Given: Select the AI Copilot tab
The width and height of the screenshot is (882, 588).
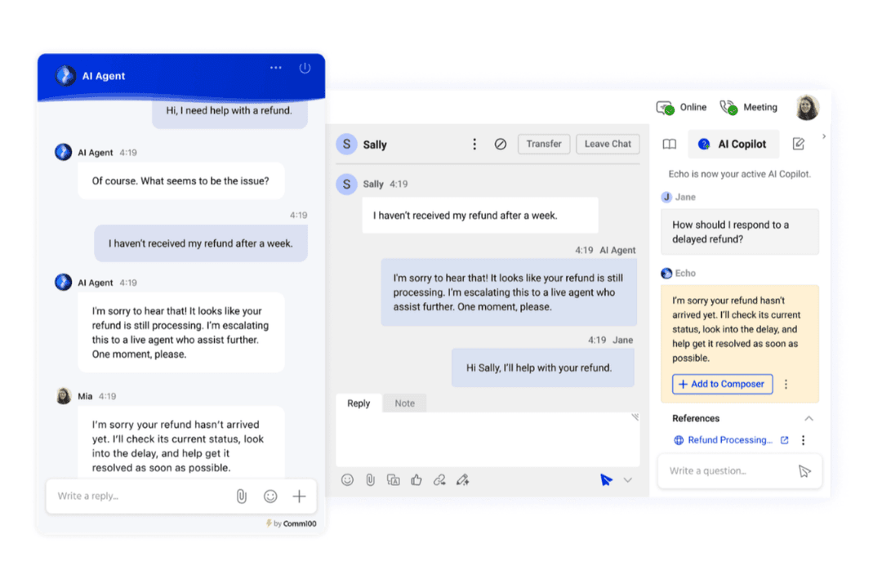Looking at the screenshot, I should 733,144.
